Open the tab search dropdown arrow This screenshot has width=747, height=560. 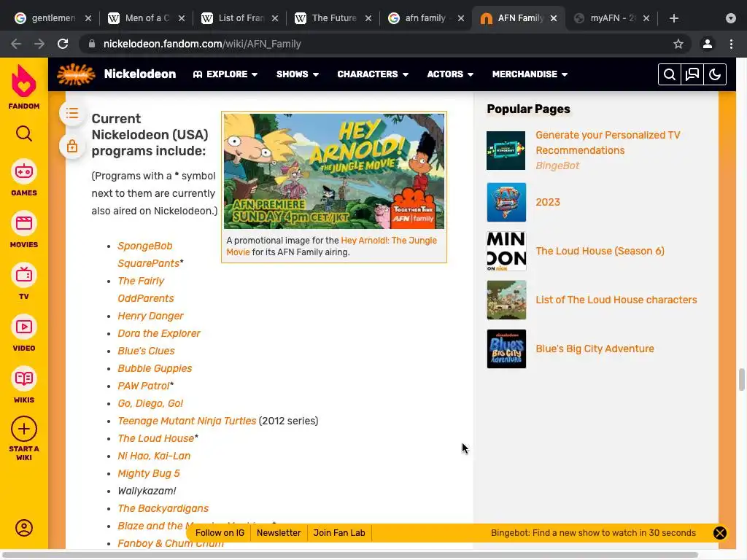pos(731,18)
